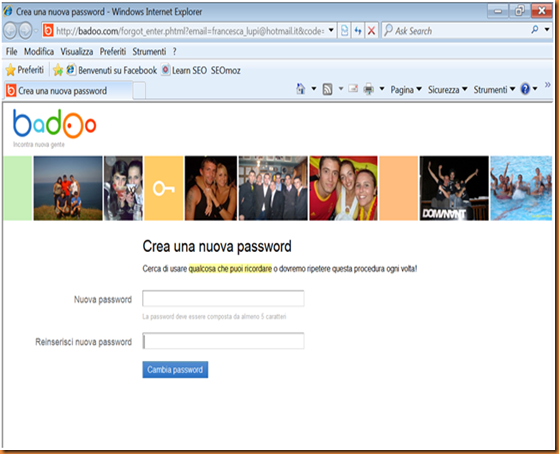Open the Learn SEO SEOmoz favorite link
559x454 pixels.
tap(201, 70)
